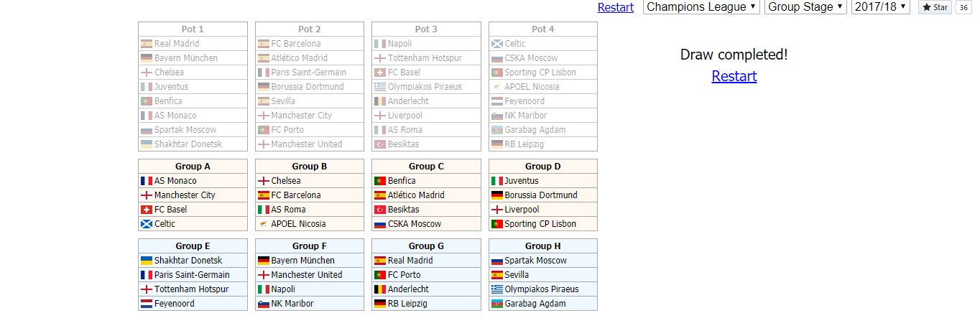Click the Turkish flag beside Besiktas in Group C

(x=381, y=210)
